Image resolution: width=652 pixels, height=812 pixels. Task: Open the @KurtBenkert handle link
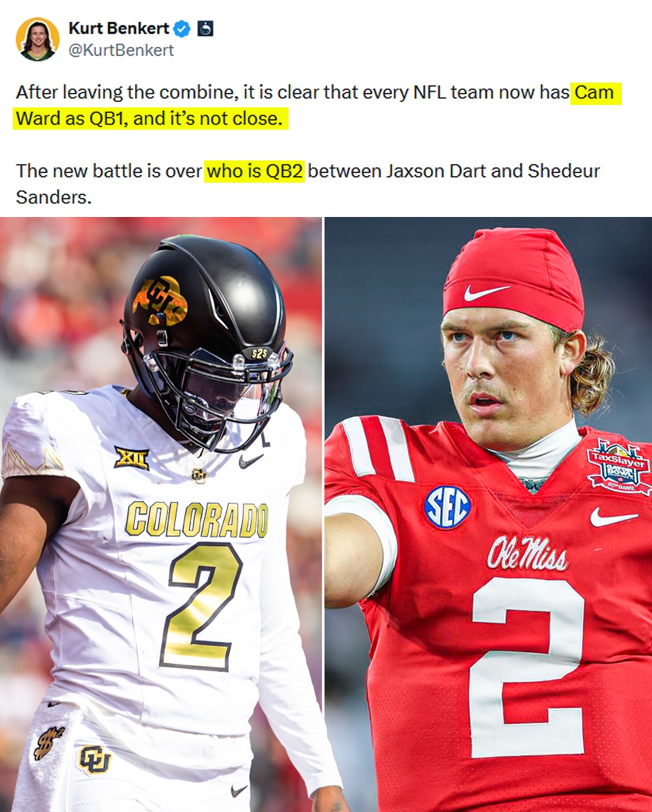click(121, 50)
